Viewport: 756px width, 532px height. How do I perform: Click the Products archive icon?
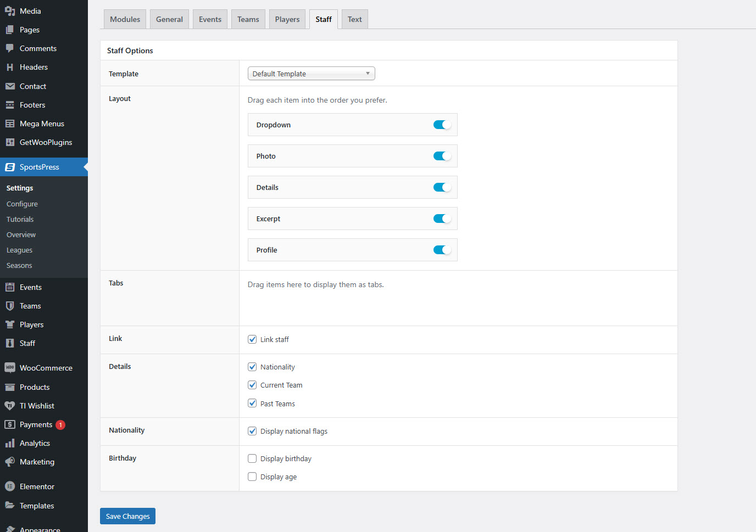(10, 387)
